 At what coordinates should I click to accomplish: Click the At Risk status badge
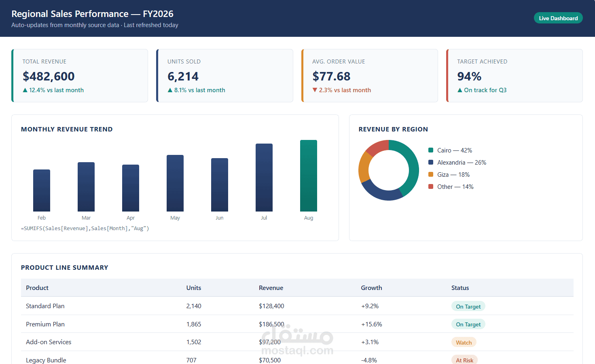coord(464,360)
